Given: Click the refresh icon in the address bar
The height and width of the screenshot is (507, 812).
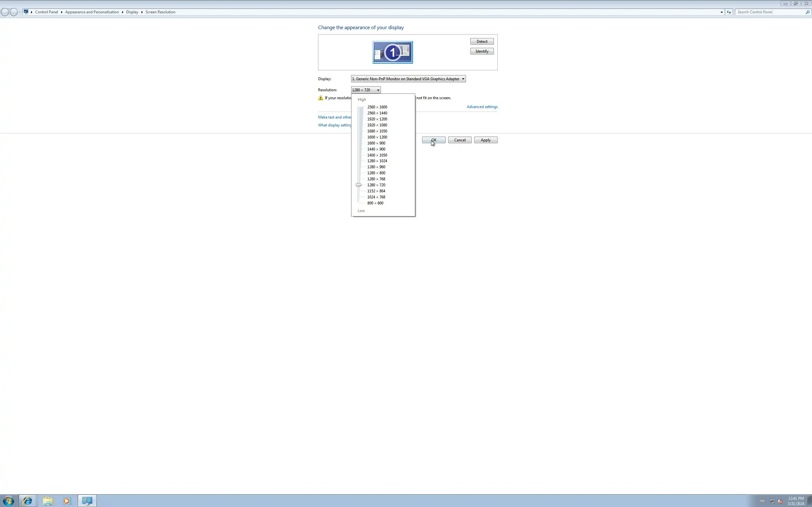Looking at the screenshot, I should point(729,12).
